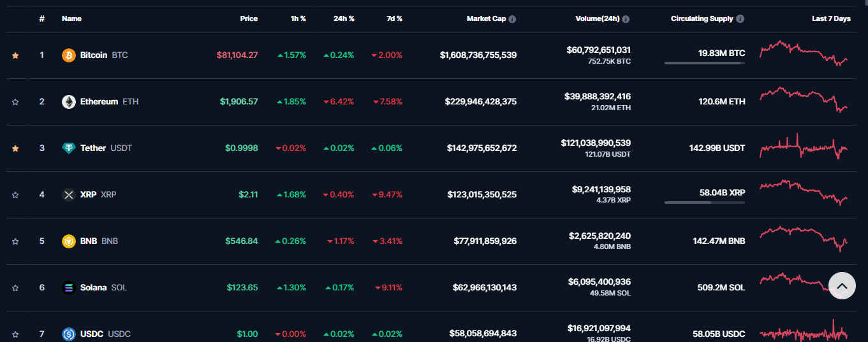Click the Ethereum coin logo
Viewport: 868px width, 342px height.
pos(68,102)
